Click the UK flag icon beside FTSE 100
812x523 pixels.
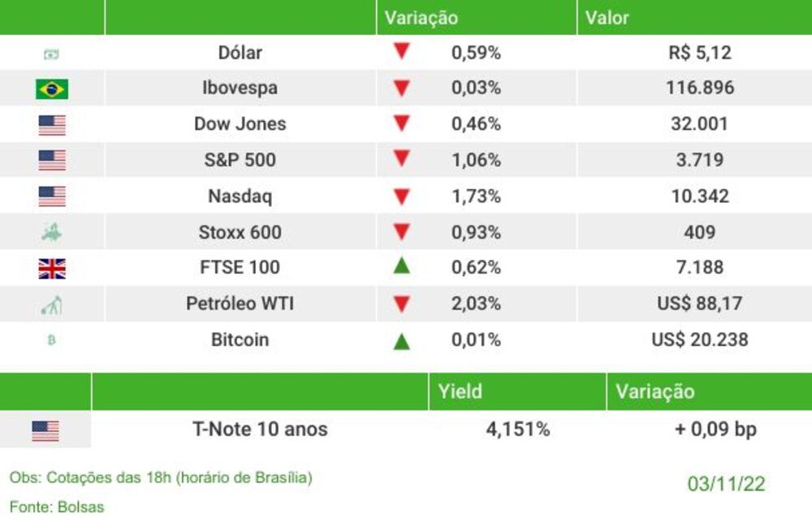point(52,268)
